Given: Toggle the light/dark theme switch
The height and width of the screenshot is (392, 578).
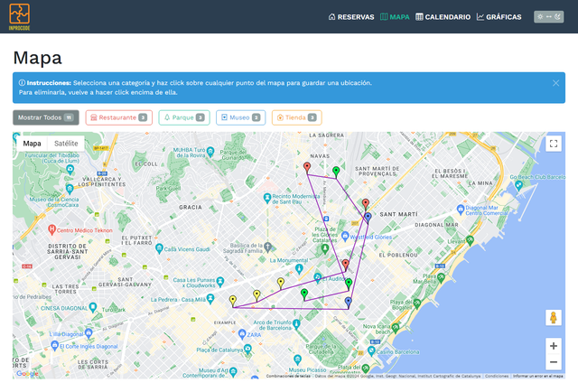Looking at the screenshot, I should (548, 16).
